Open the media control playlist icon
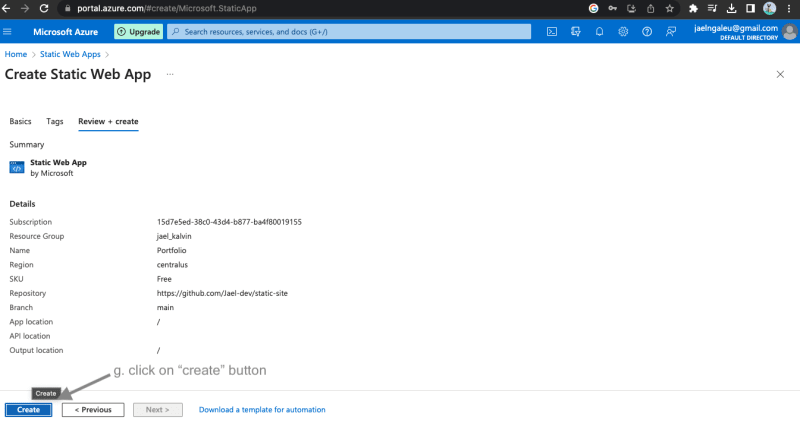 coord(712,8)
